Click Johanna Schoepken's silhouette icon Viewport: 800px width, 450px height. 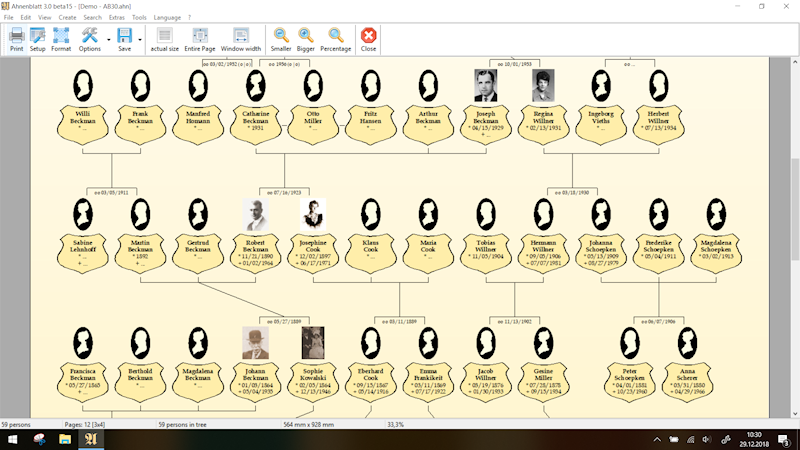[x=601, y=214]
